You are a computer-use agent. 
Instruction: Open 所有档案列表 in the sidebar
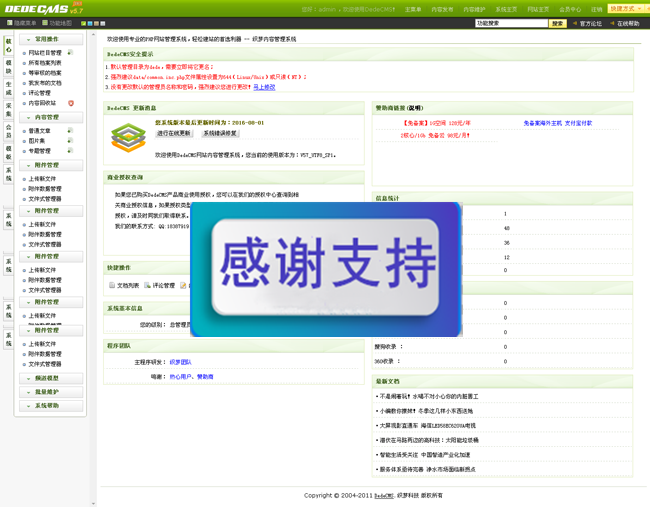click(45, 63)
